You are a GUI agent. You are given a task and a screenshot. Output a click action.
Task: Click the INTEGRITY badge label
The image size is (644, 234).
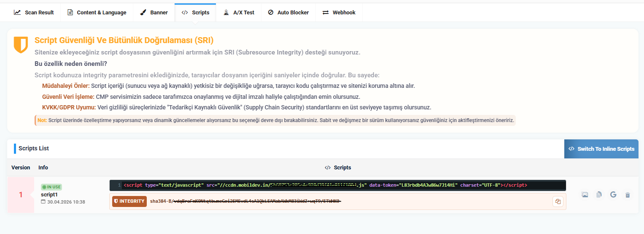pos(129,201)
